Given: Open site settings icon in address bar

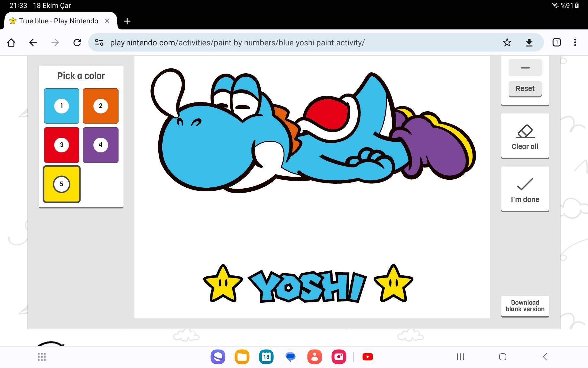Looking at the screenshot, I should [x=99, y=42].
